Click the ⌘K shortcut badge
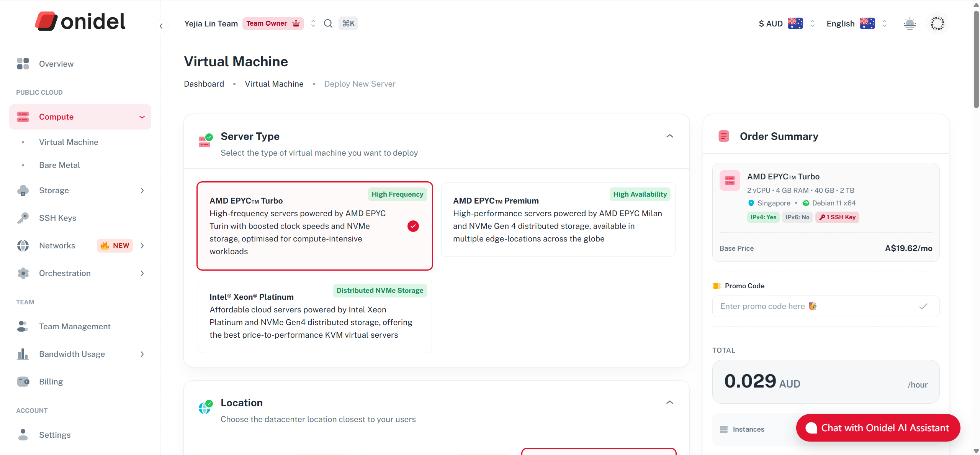Viewport: 980px width, 455px height. [x=348, y=23]
